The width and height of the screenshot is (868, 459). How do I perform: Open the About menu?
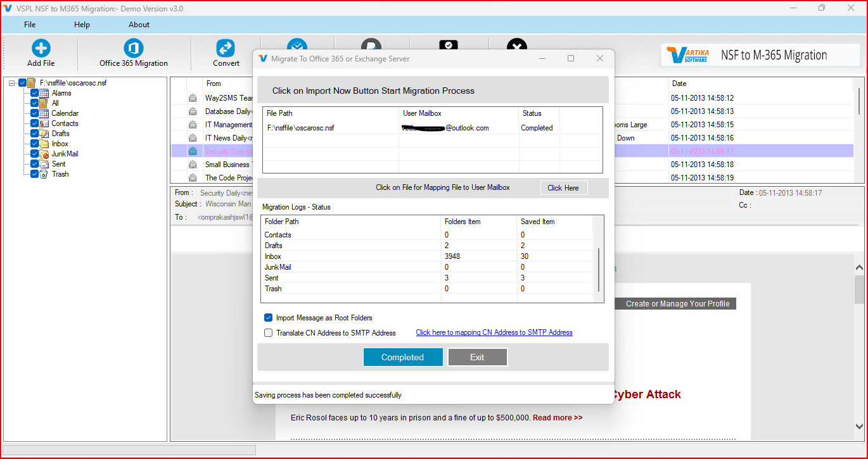139,25
